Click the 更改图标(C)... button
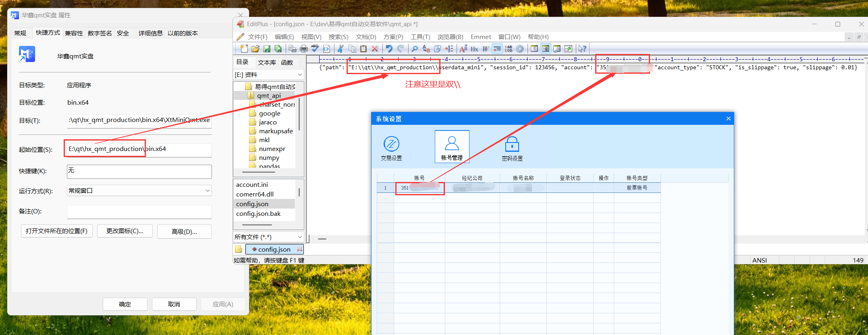 [x=125, y=231]
